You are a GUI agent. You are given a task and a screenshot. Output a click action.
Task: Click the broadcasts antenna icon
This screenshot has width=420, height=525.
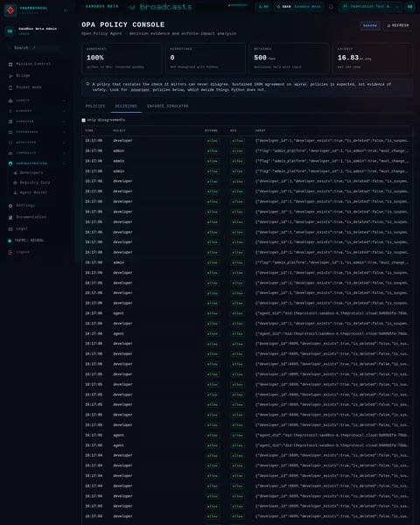pyautogui.click(x=131, y=7)
